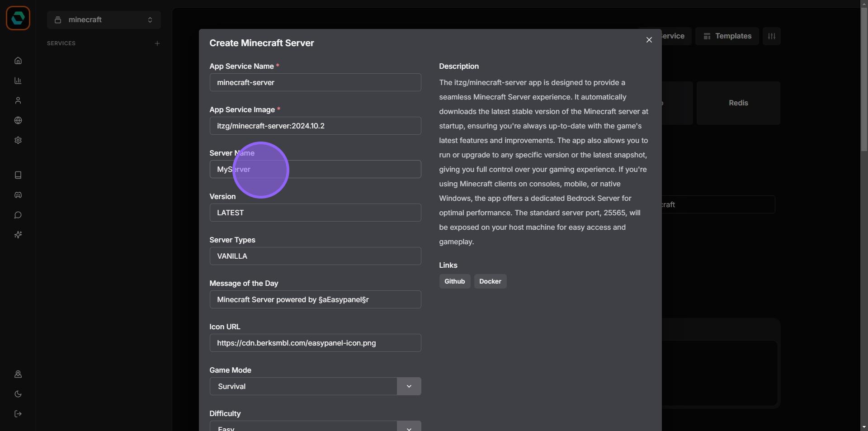
Task: Open the documentation book icon
Action: pyautogui.click(x=18, y=175)
